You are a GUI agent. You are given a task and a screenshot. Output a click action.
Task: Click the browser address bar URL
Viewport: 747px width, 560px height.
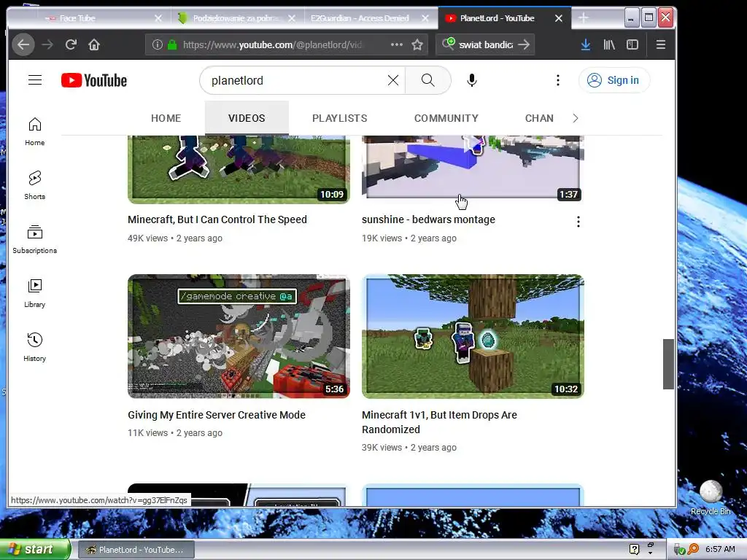pos(273,44)
